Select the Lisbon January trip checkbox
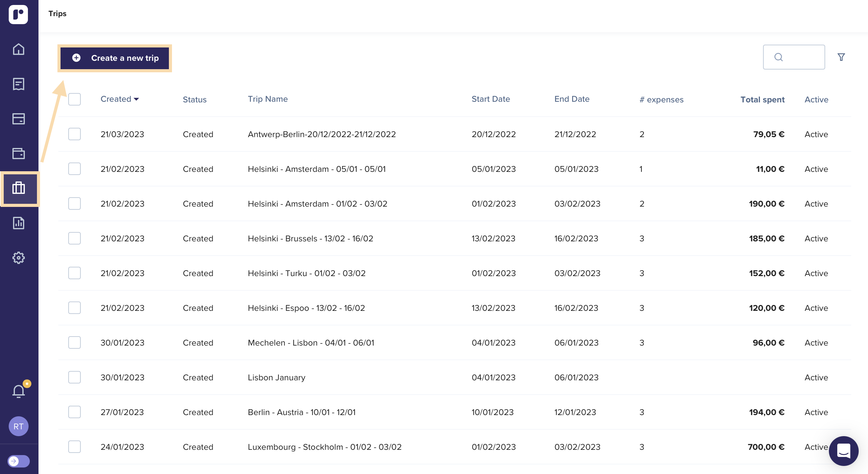The width and height of the screenshot is (868, 474). [75, 377]
